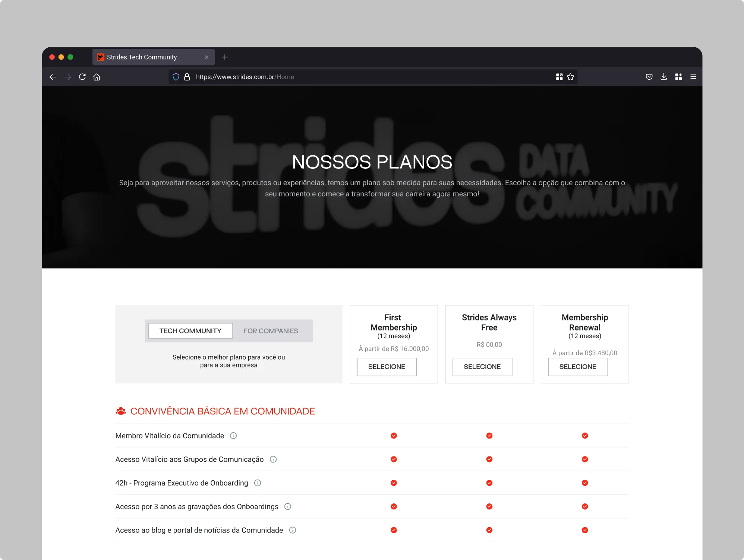Select the Strides Tech Community browser tab
744x560 pixels.
(x=154, y=57)
